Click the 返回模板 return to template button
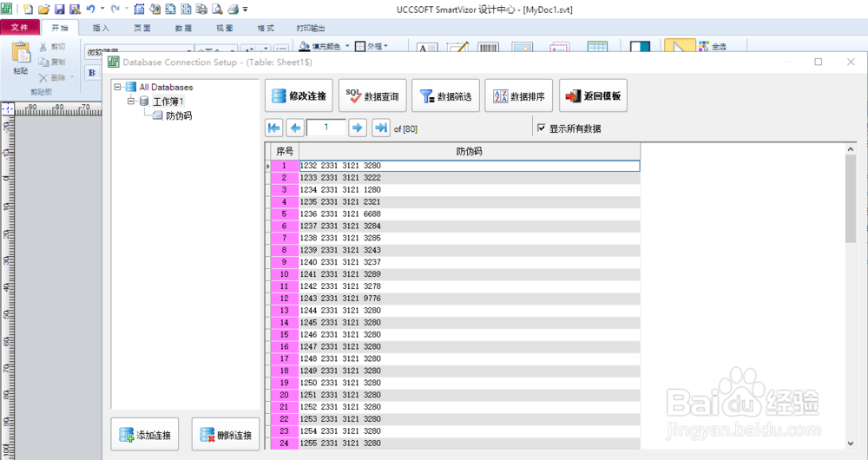This screenshot has height=460, width=868. 593,95
